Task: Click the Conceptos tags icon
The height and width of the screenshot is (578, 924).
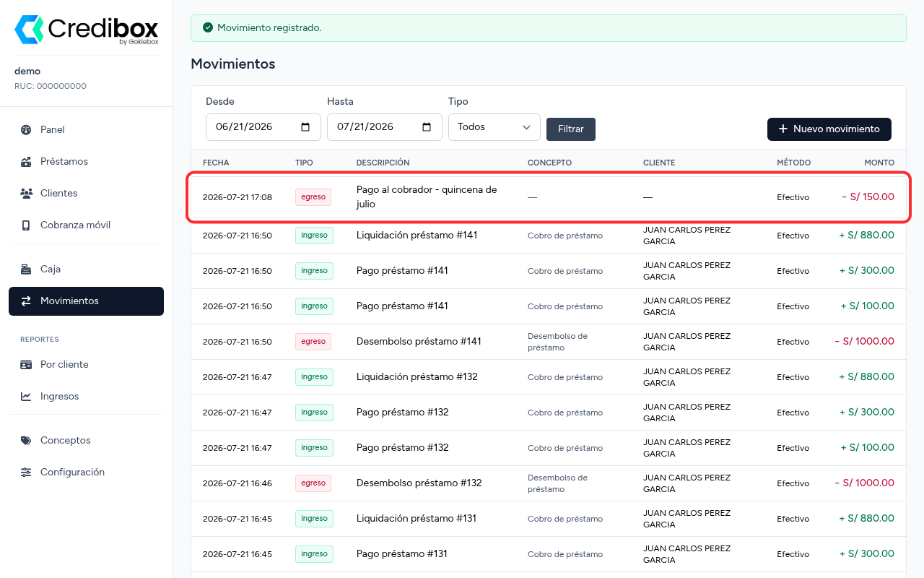Action: 26,441
